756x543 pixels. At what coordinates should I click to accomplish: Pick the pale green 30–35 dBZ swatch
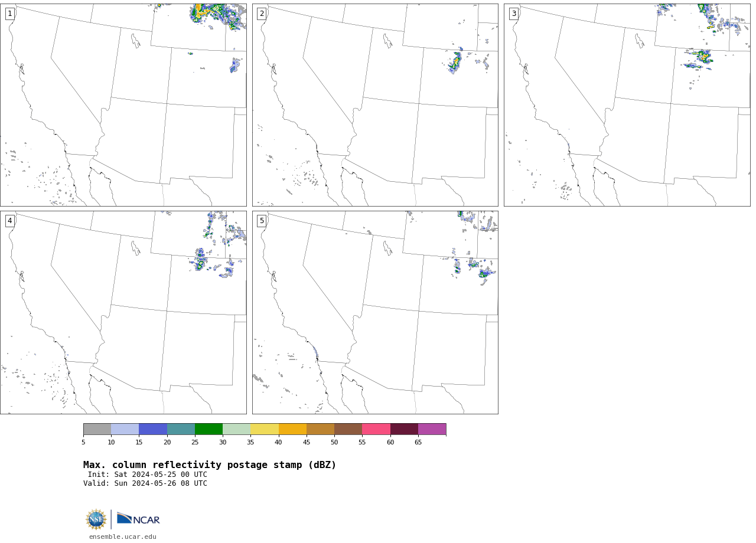pyautogui.click(x=237, y=429)
